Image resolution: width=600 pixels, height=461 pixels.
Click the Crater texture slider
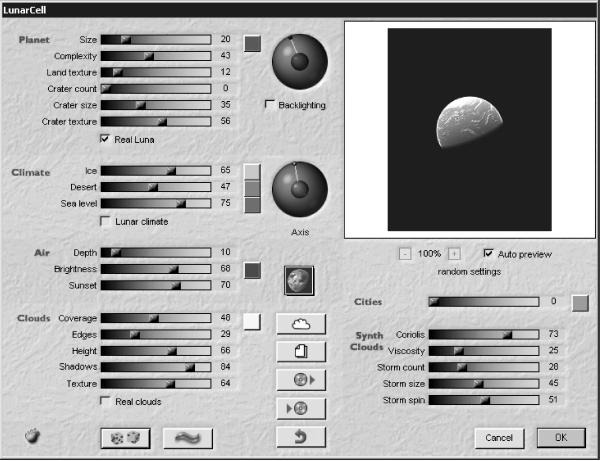pyautogui.click(x=156, y=122)
